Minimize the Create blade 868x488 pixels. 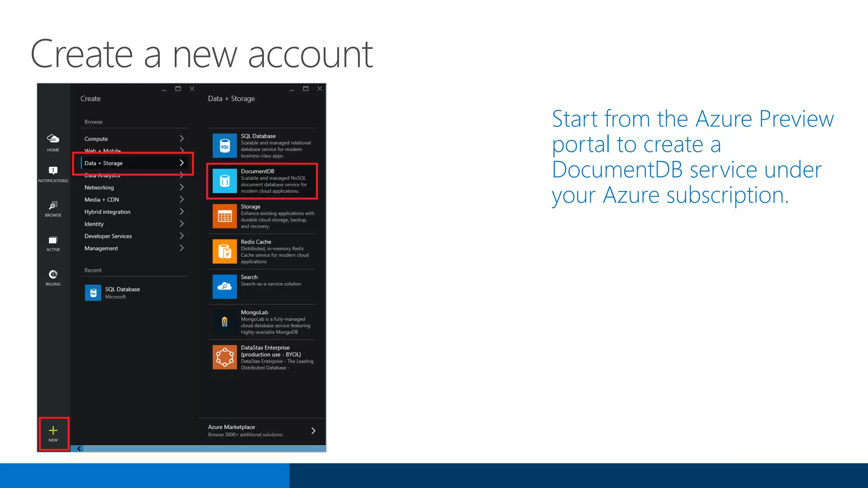click(x=164, y=89)
